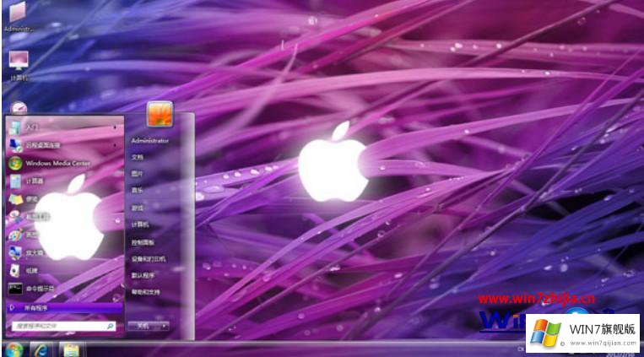The height and width of the screenshot is (357, 644).
Task: Click the Shut down (关机) button
Action: coord(143,326)
